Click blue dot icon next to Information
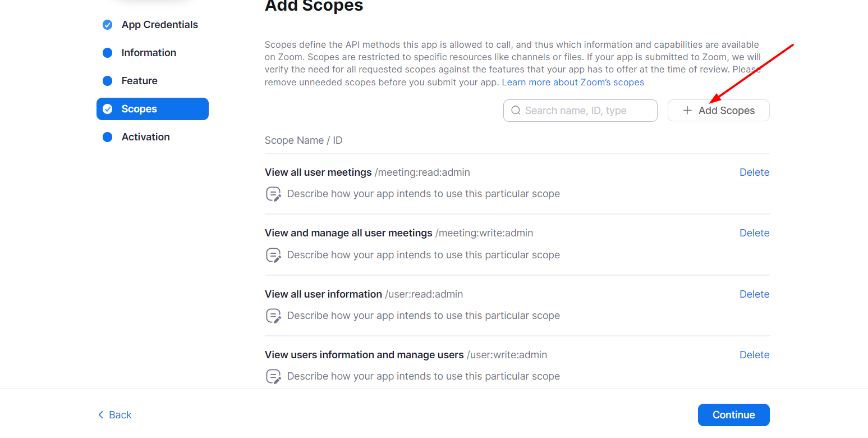This screenshot has height=438, width=868. pyautogui.click(x=107, y=53)
